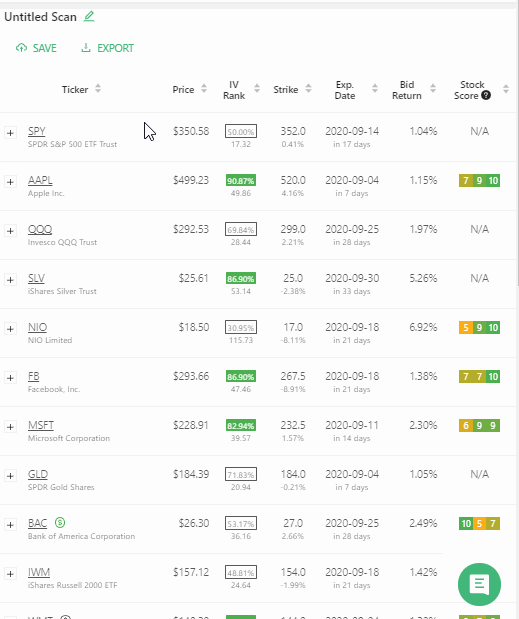
Task: Click Ticker column header label
Action: [x=75, y=90]
